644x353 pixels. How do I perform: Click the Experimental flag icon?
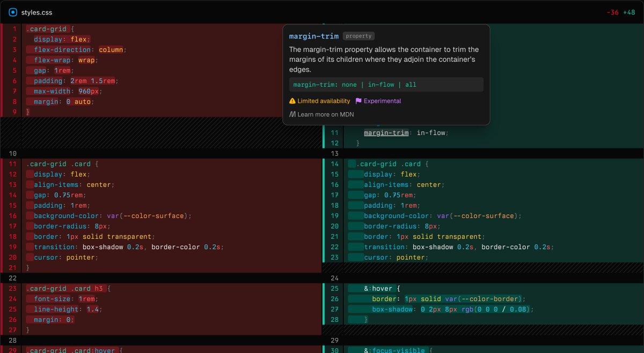click(358, 101)
